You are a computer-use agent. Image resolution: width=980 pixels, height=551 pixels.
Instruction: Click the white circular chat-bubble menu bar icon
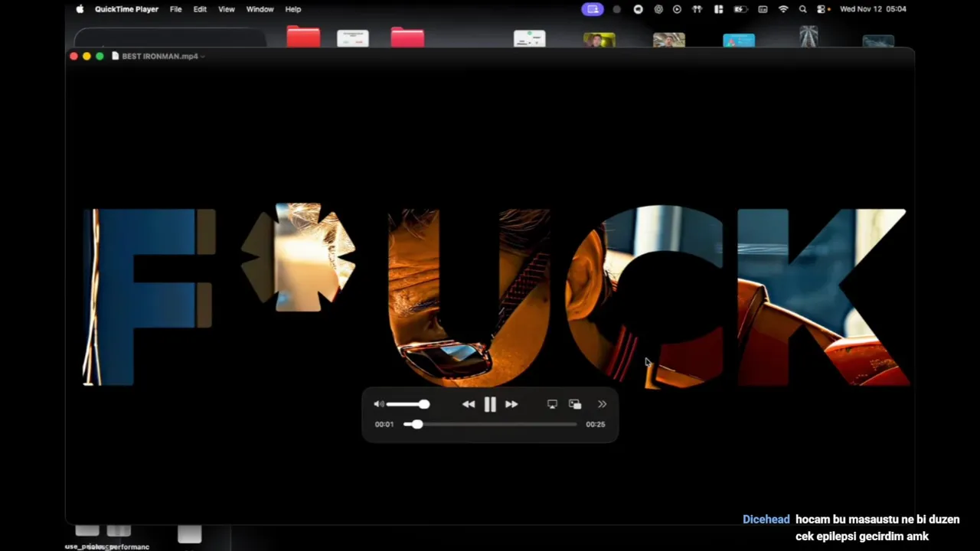pyautogui.click(x=638, y=9)
